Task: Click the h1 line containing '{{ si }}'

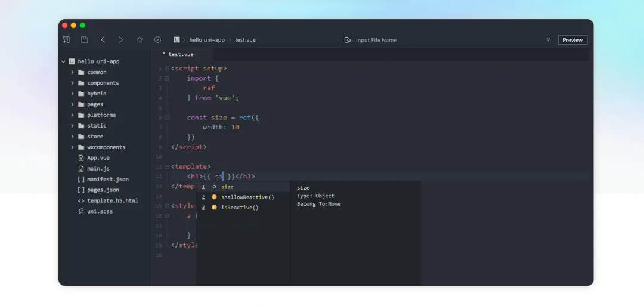Action: (x=221, y=176)
